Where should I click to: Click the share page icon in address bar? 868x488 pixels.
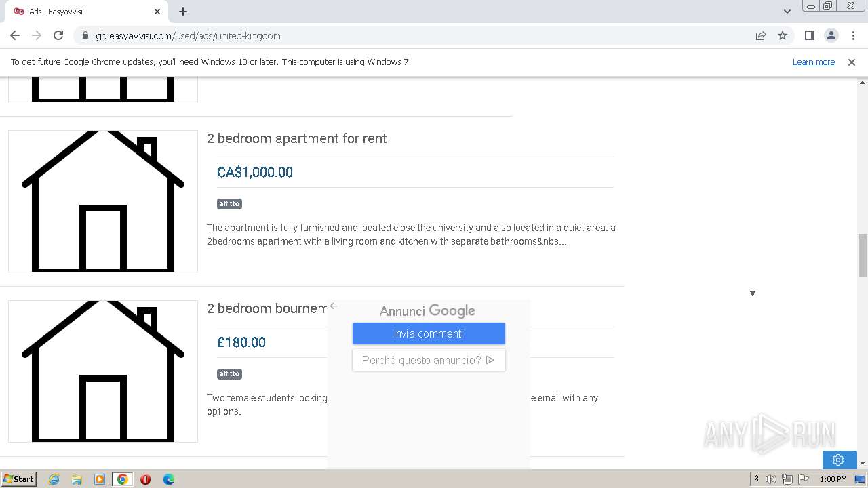[x=761, y=35]
